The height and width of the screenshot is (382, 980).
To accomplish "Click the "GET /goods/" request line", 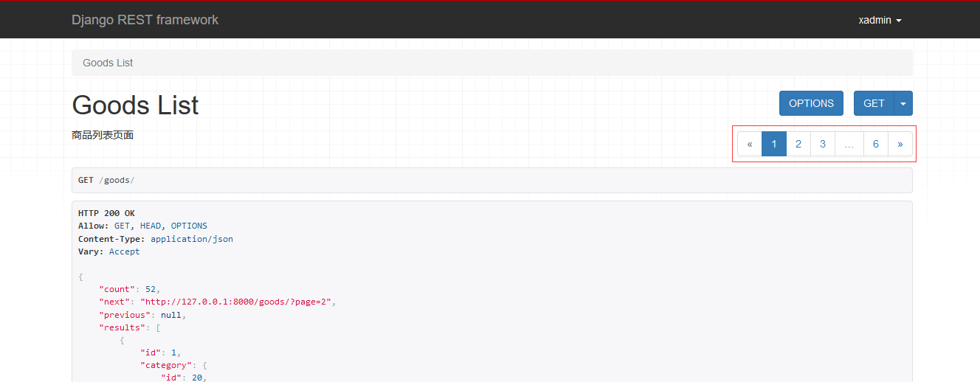I will [106, 180].
